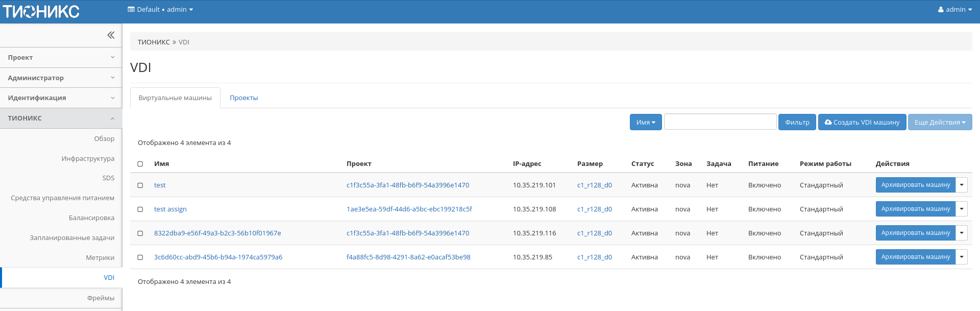The image size is (980, 311).
Task: Check the box for test machine
Action: click(140, 185)
